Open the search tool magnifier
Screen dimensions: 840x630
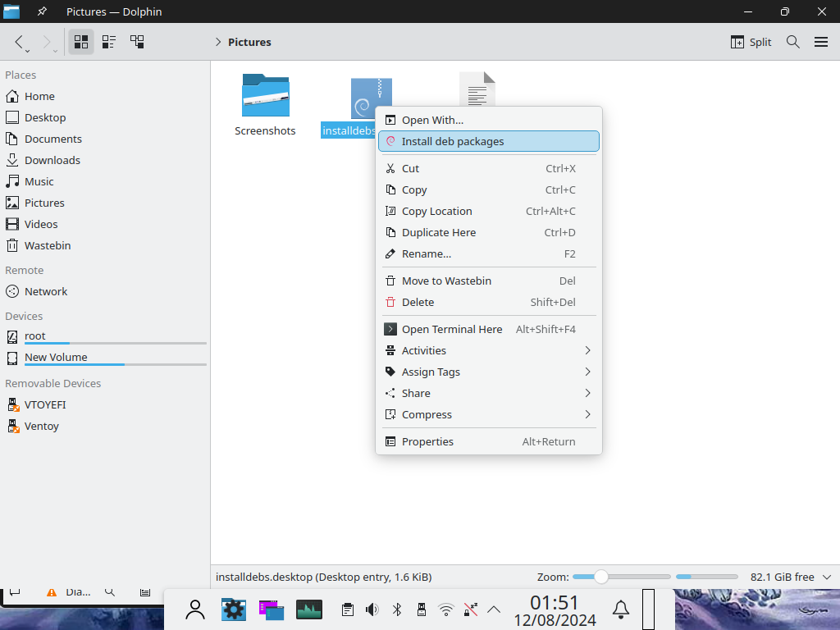pos(793,42)
